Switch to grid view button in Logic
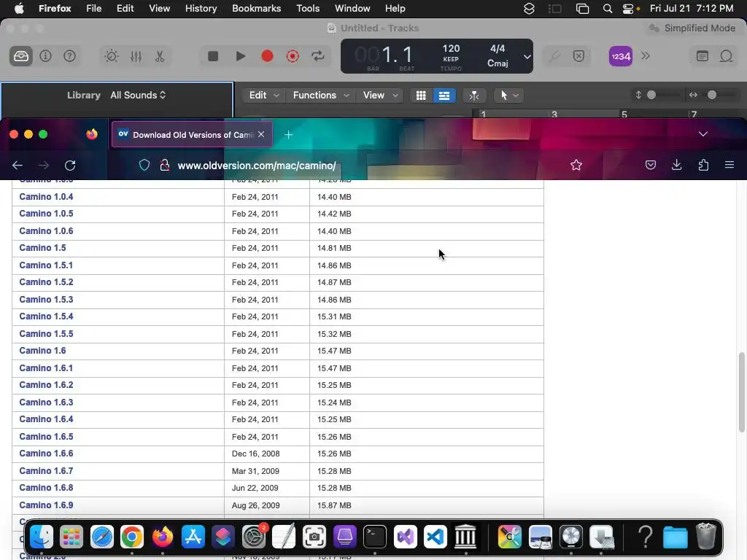 [x=421, y=96]
